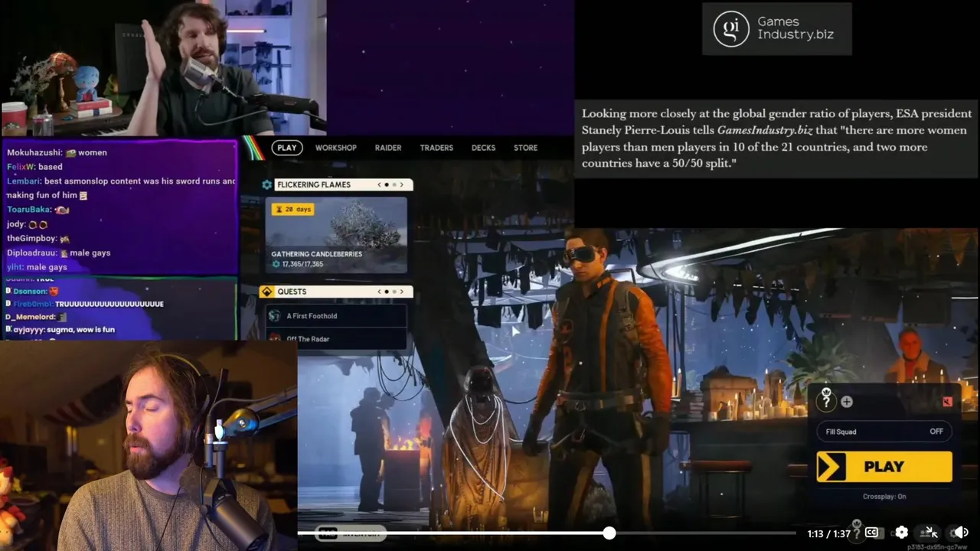Open the RAIDER tab
980x551 pixels.
[388, 148]
